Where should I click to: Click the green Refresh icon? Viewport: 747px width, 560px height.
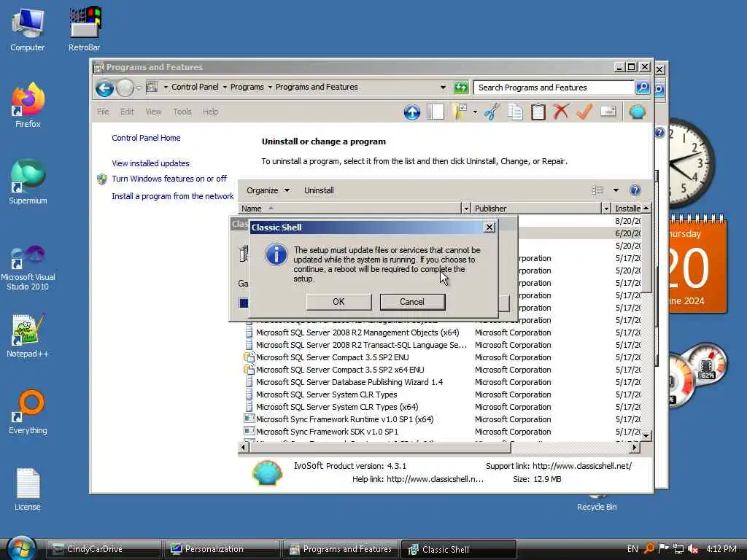click(461, 87)
